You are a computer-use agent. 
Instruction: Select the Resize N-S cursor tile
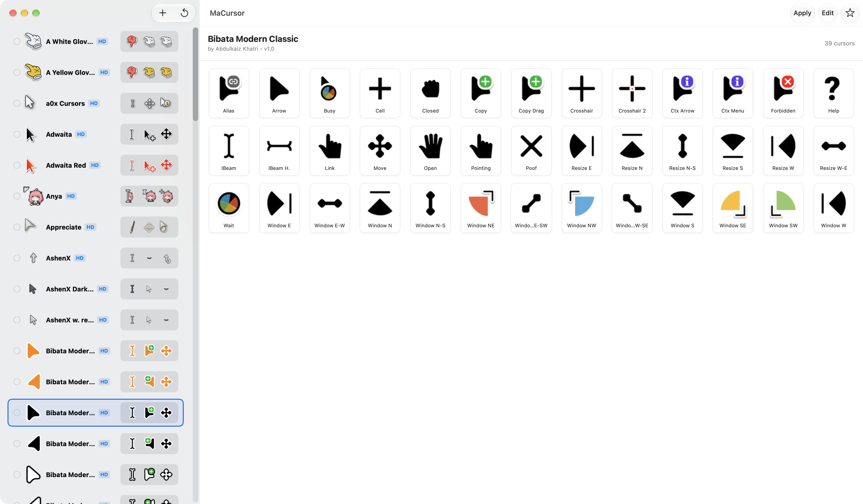point(682,151)
